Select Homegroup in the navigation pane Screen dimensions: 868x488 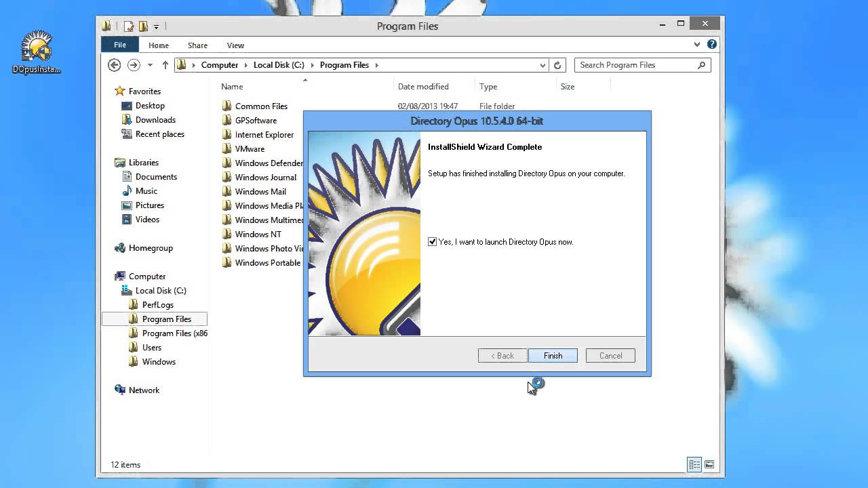[x=151, y=248]
